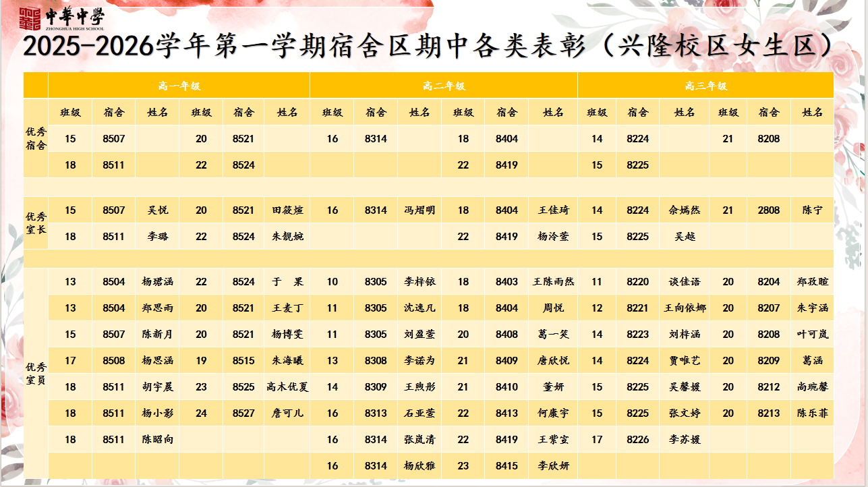The width and height of the screenshot is (868, 487).
Task: Select the 高二年级 header cell
Action: 444,86
